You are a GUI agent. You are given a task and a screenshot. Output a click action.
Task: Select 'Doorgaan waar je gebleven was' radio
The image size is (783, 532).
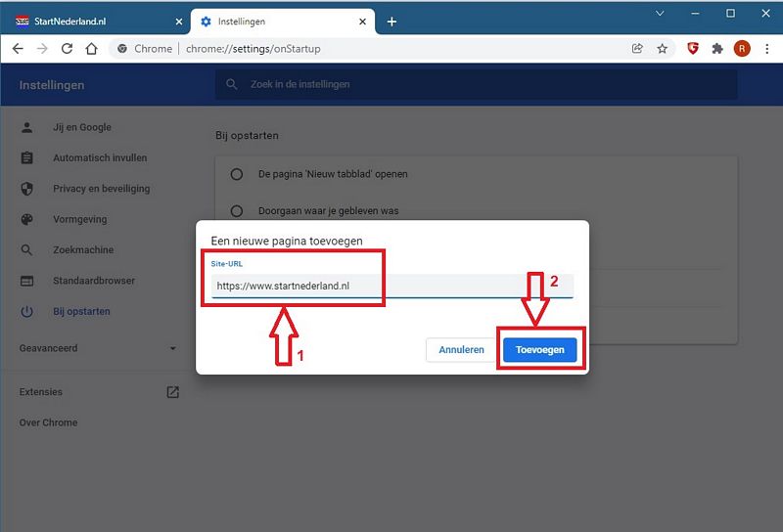tap(237, 211)
